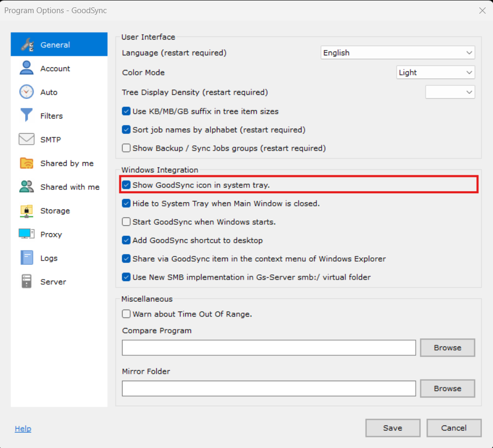Select the Proxy monitor icon
The height and width of the screenshot is (448, 493).
pyautogui.click(x=26, y=234)
